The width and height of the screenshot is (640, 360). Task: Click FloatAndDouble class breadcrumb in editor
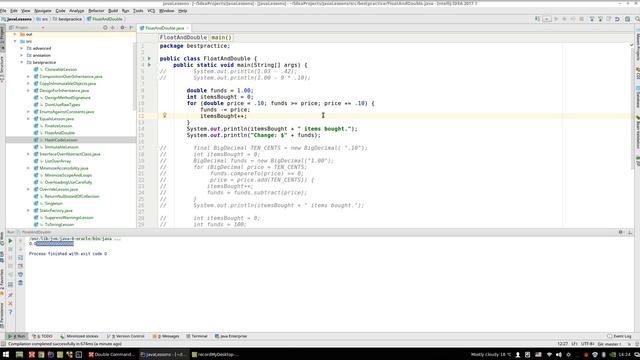(x=183, y=37)
